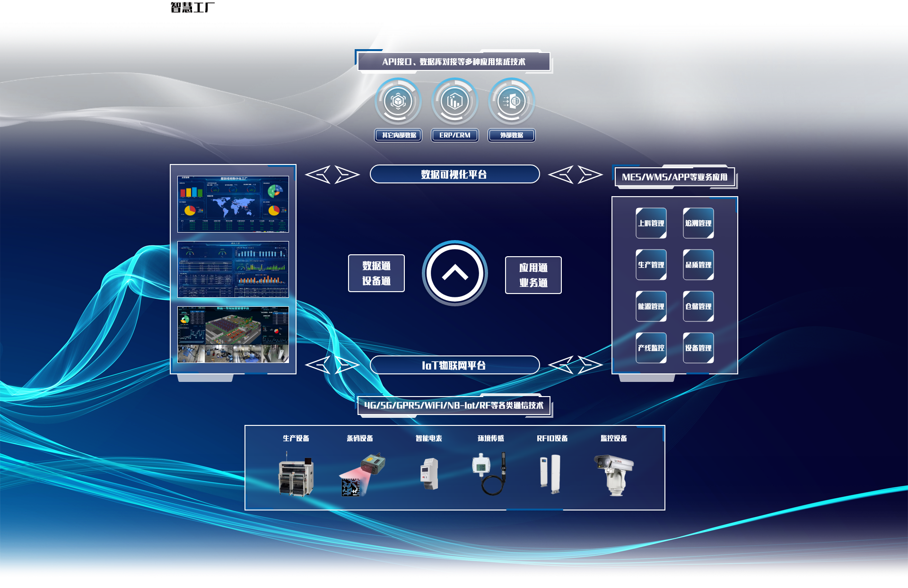Click the ERP/CRM bar-chart circle icon

click(x=454, y=101)
